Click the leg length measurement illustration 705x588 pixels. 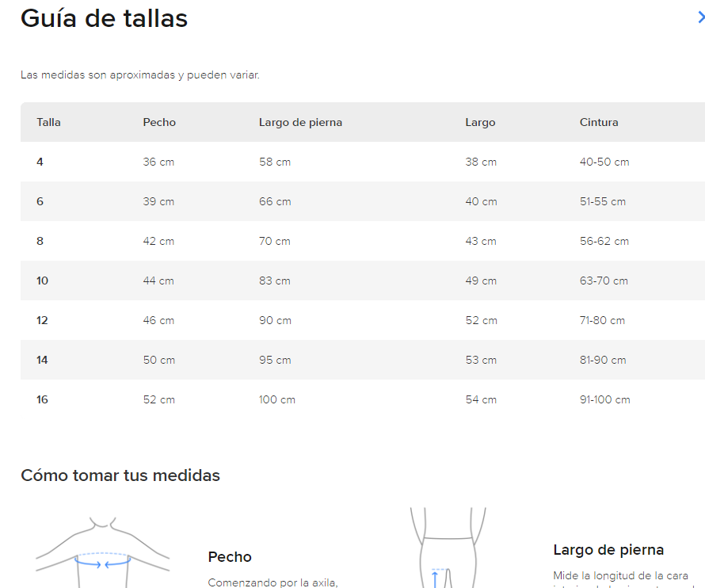(448, 548)
